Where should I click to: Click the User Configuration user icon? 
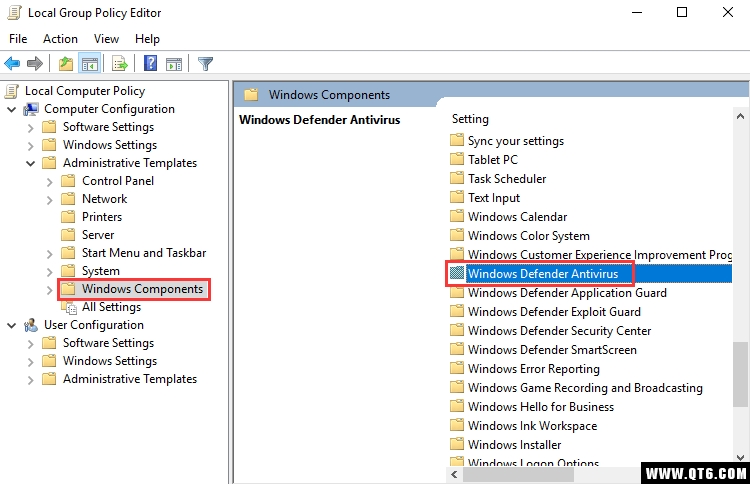(31, 325)
